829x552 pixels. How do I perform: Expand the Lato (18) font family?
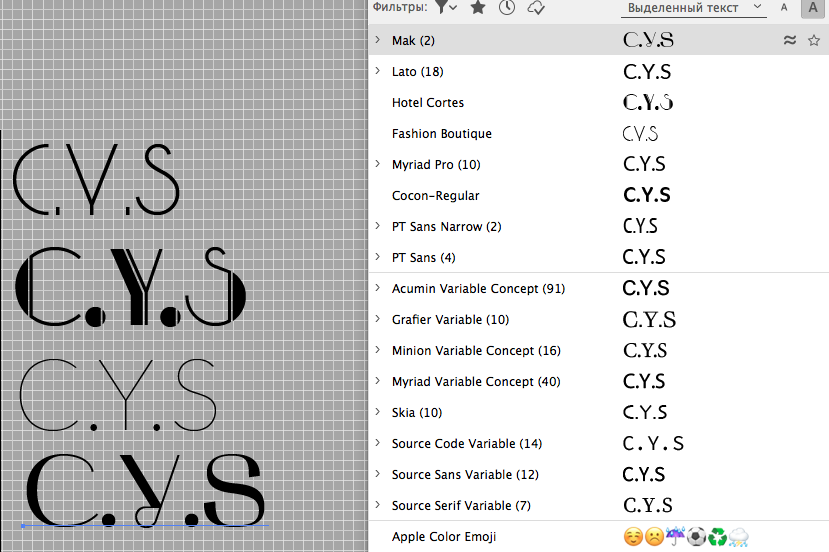pyautogui.click(x=377, y=71)
